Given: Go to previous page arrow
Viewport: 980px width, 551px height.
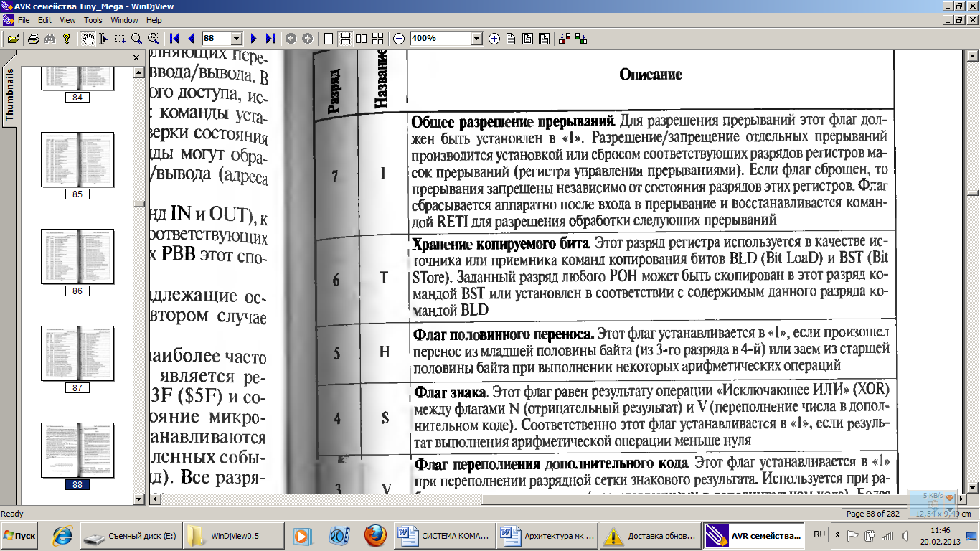Looking at the screenshot, I should [x=191, y=39].
